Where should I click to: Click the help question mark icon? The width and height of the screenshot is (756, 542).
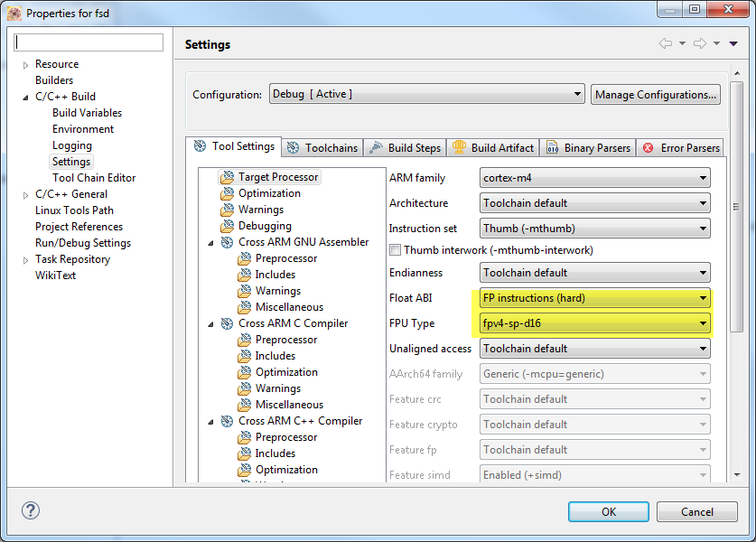coord(31,511)
